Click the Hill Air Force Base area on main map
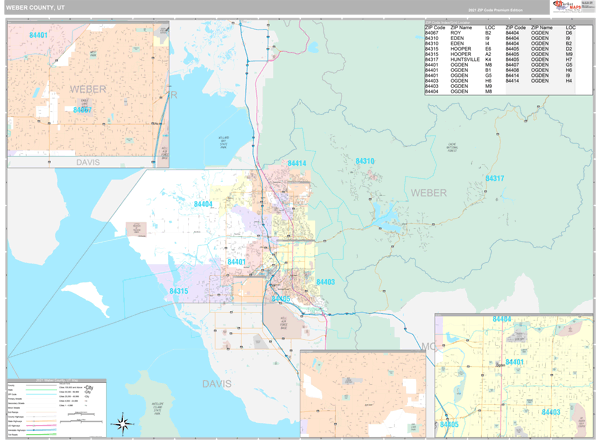This screenshot has width=600, height=440. pyautogui.click(x=284, y=323)
